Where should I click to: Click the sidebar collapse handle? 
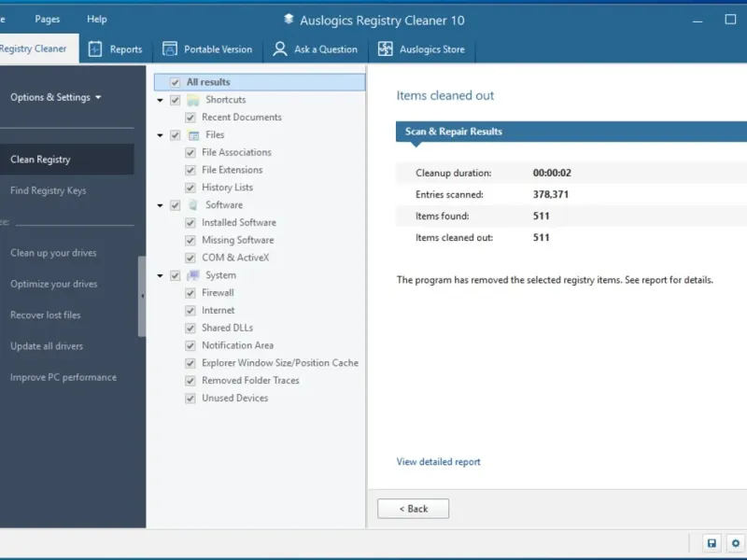click(142, 296)
